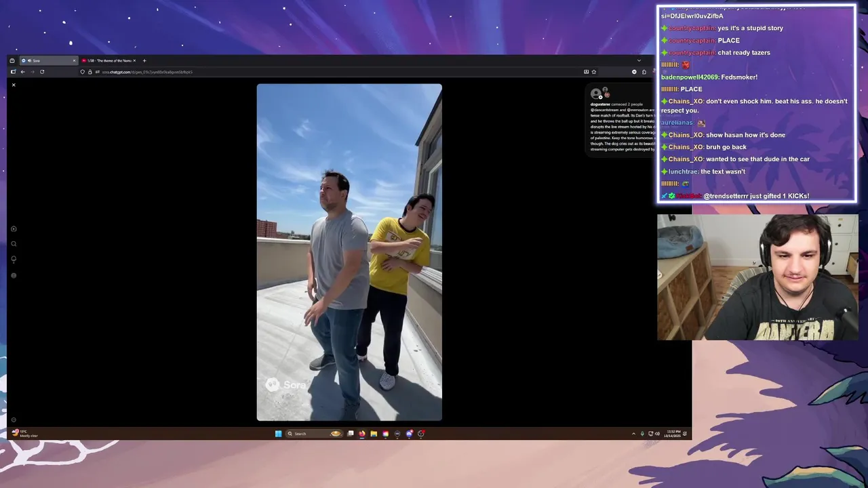Click the first icon in Sora's left sidebar

tap(14, 229)
